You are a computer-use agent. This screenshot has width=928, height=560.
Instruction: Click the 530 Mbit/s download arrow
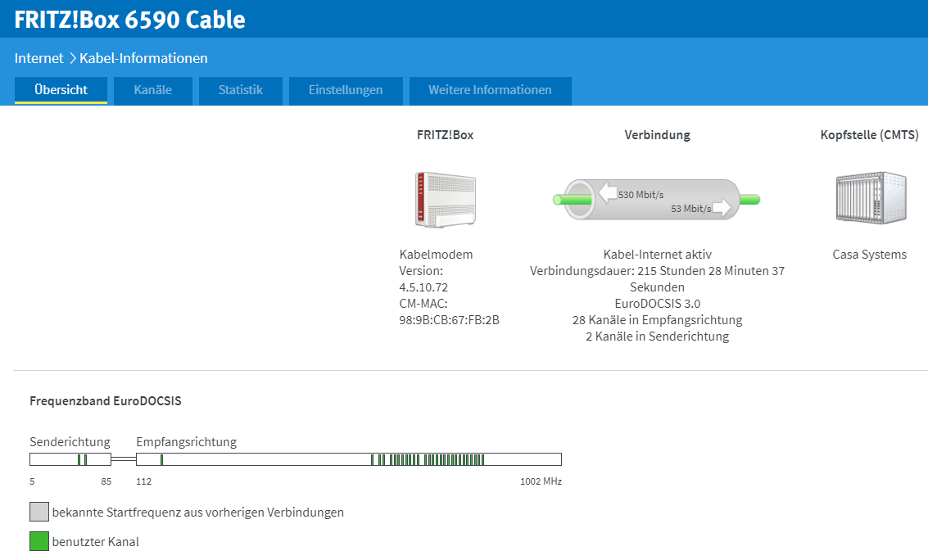coord(608,193)
